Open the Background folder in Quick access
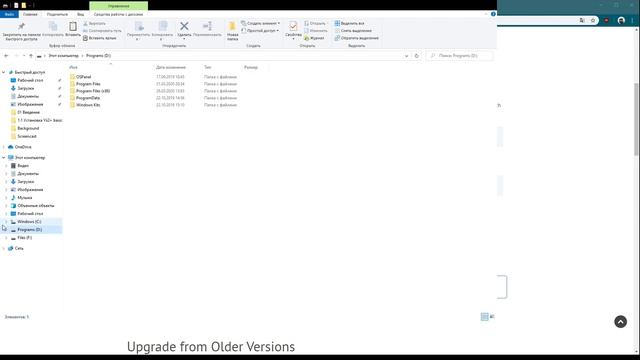The image size is (640, 360). (28, 128)
